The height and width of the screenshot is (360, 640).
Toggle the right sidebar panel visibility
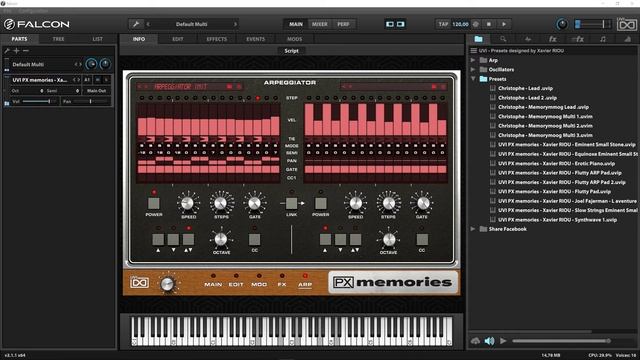[x=400, y=24]
